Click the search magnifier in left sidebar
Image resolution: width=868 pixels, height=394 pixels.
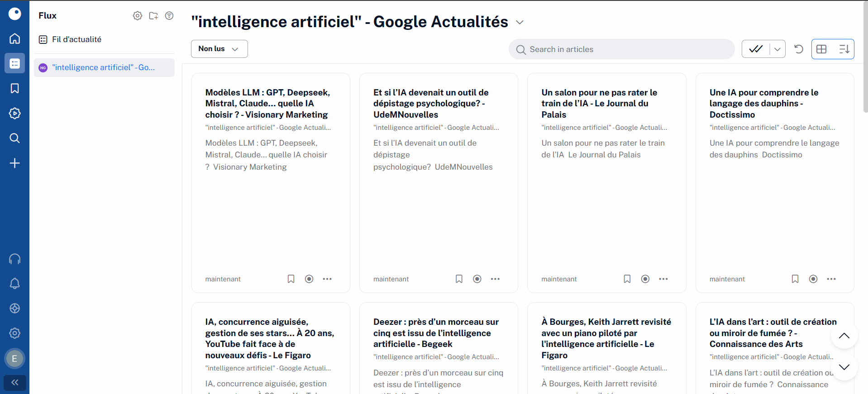(14, 138)
